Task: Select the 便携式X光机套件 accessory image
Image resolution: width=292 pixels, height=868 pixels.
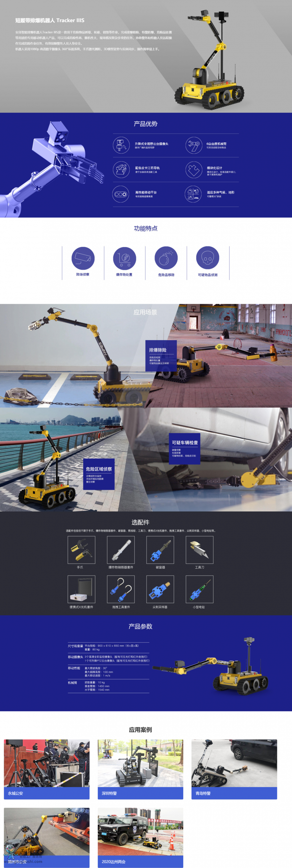Action: (x=81, y=589)
